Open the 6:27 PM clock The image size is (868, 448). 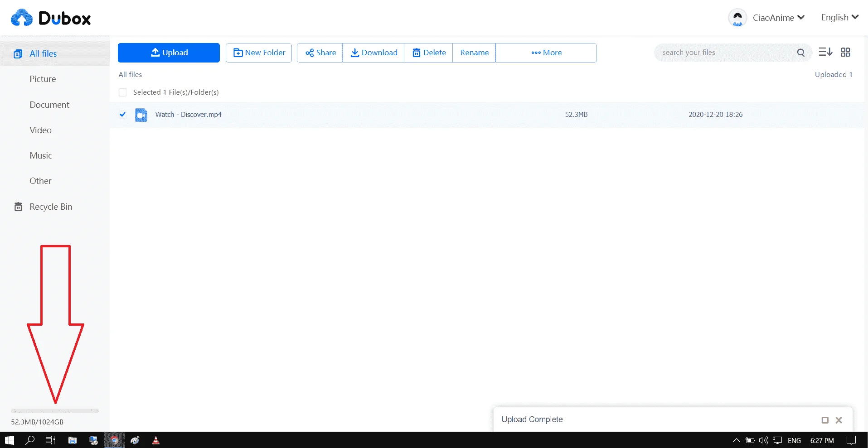[822, 440]
